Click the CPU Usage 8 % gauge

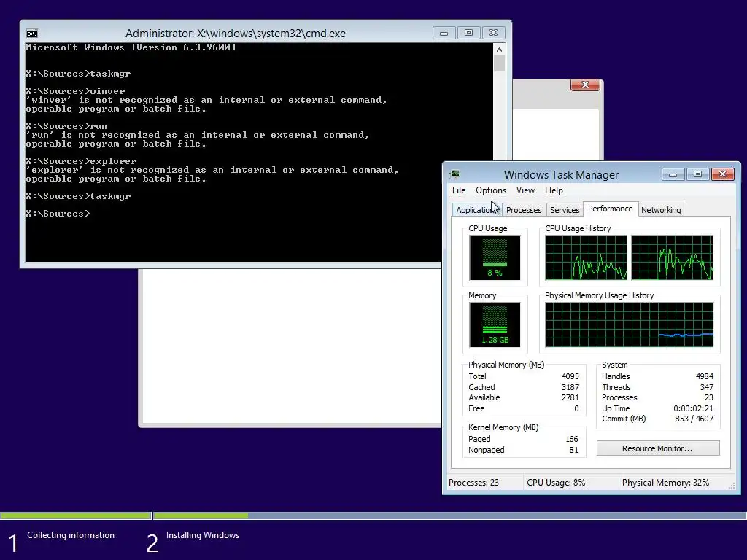(495, 257)
